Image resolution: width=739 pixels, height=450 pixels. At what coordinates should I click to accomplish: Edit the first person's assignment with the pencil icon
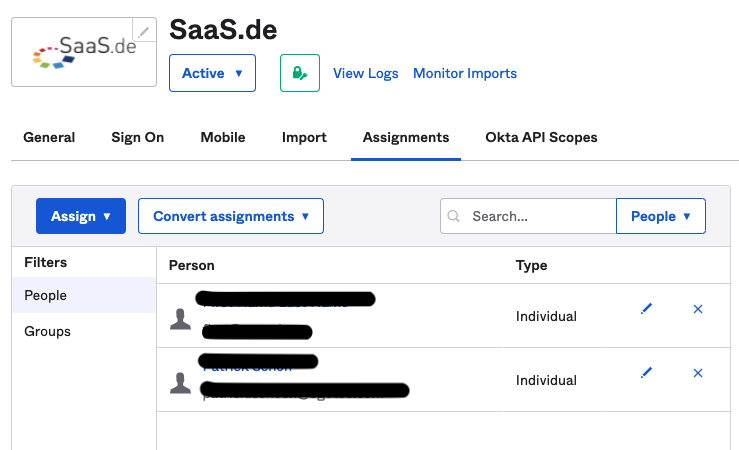click(646, 309)
